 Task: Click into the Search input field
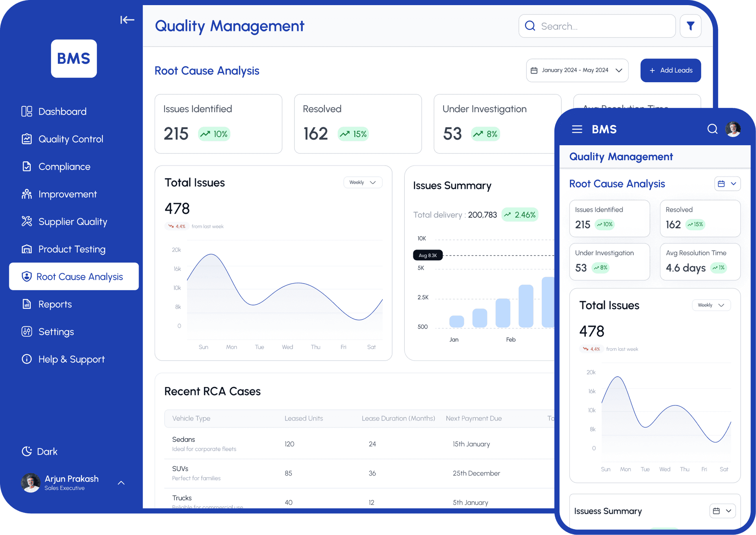coord(602,26)
